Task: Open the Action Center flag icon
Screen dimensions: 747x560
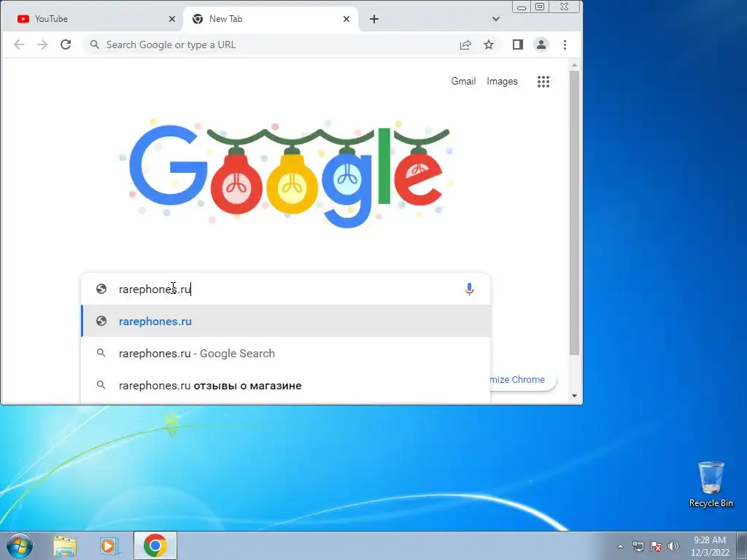Action: coord(656,547)
